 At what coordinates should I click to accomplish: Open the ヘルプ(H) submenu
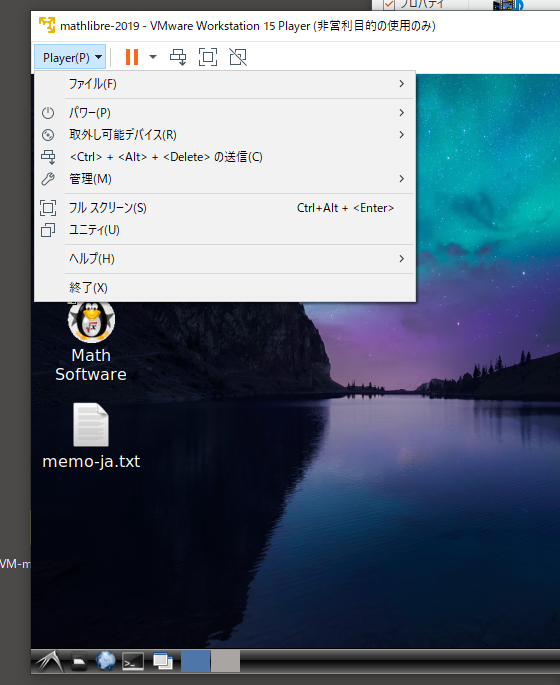coord(225,259)
